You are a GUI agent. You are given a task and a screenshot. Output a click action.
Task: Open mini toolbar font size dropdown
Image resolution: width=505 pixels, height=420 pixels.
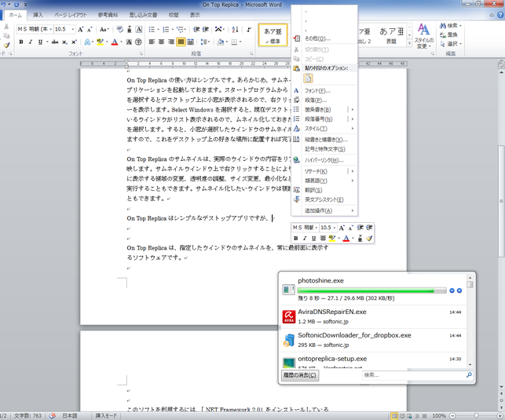click(335, 228)
